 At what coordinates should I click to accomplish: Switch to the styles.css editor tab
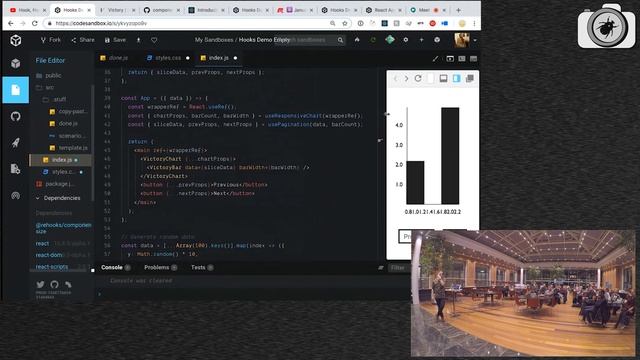coord(168,58)
